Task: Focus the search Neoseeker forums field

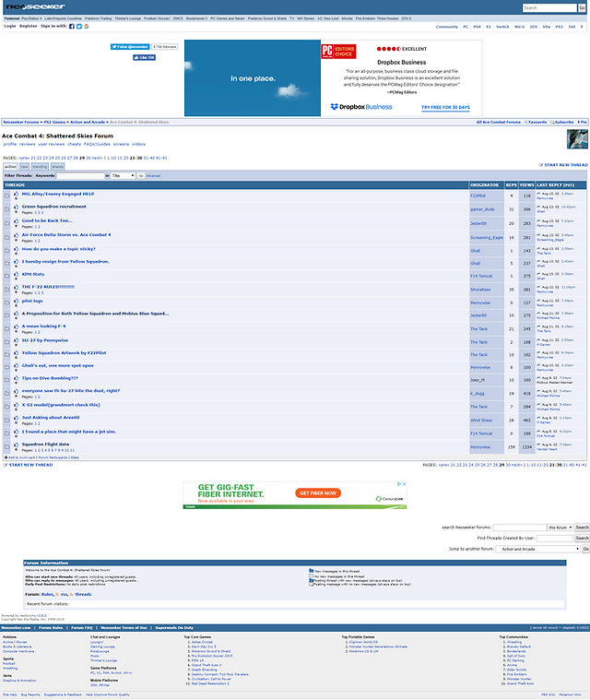Action: tap(520, 528)
